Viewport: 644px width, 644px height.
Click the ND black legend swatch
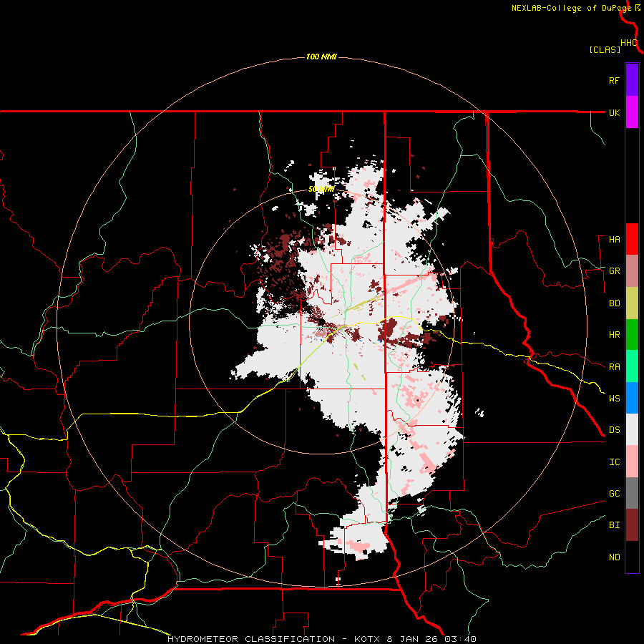click(632, 557)
